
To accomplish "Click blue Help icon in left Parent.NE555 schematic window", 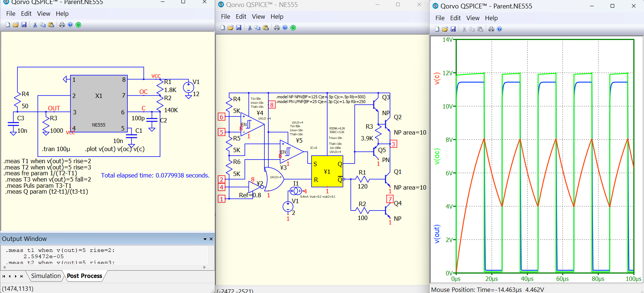I will [x=70, y=25].
